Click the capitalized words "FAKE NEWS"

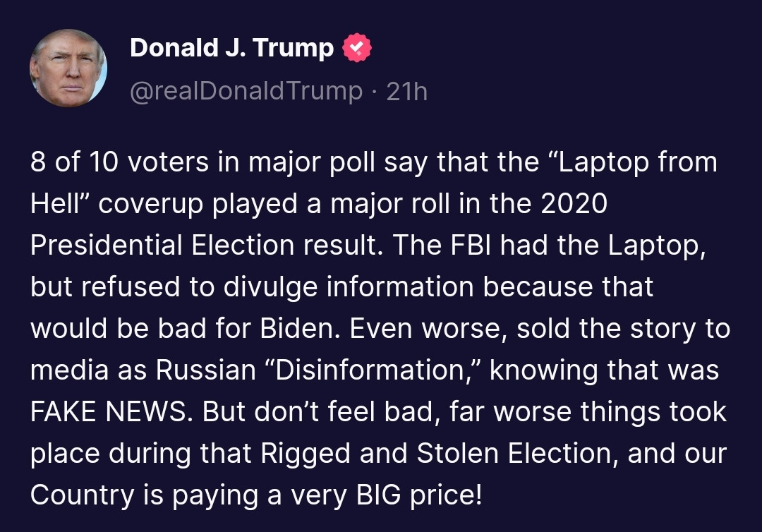(109, 412)
